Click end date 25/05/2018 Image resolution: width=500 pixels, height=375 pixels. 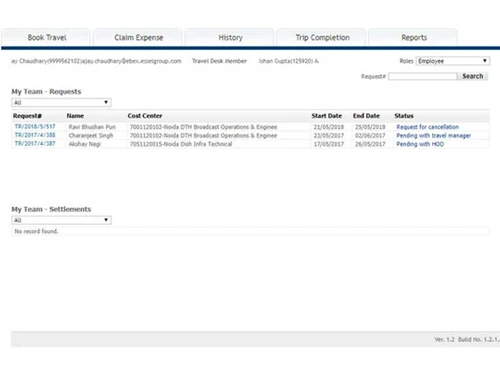[x=370, y=127]
